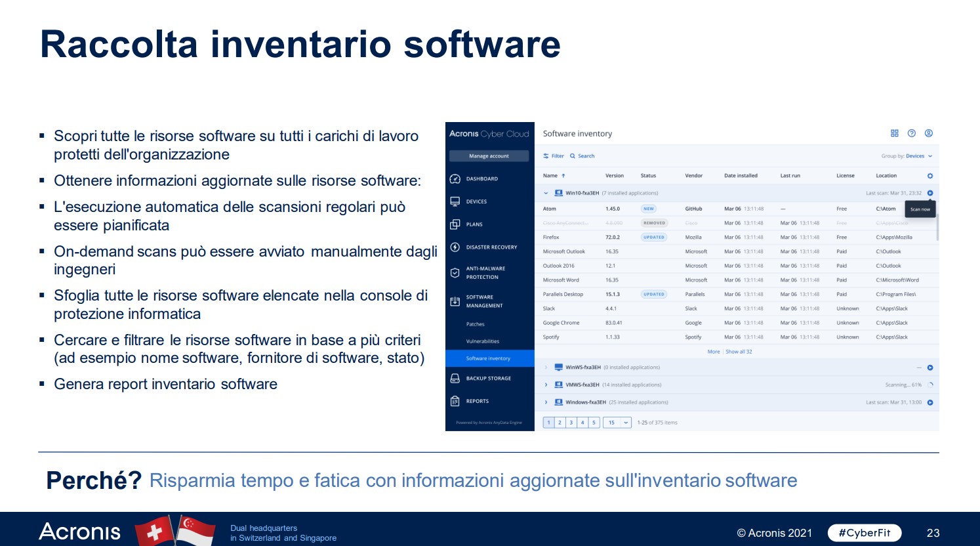980x546 pixels.
Task: Click the VMWS-fxa3EH computer icon
Action: [x=558, y=385]
